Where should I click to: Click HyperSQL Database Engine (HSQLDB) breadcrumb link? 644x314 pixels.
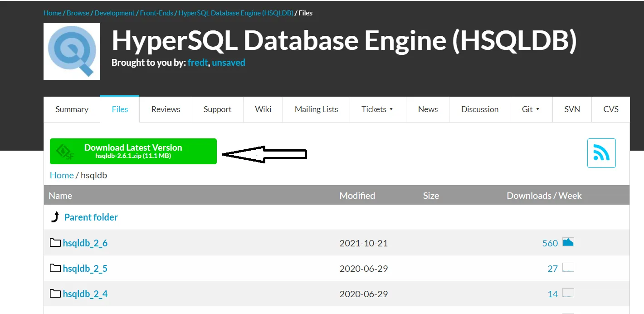tap(236, 13)
